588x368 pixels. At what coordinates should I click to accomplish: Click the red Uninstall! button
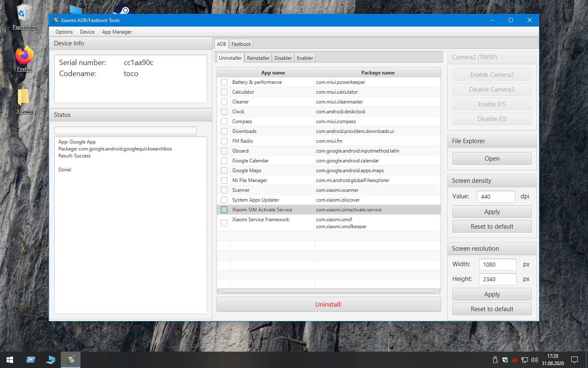click(x=328, y=305)
